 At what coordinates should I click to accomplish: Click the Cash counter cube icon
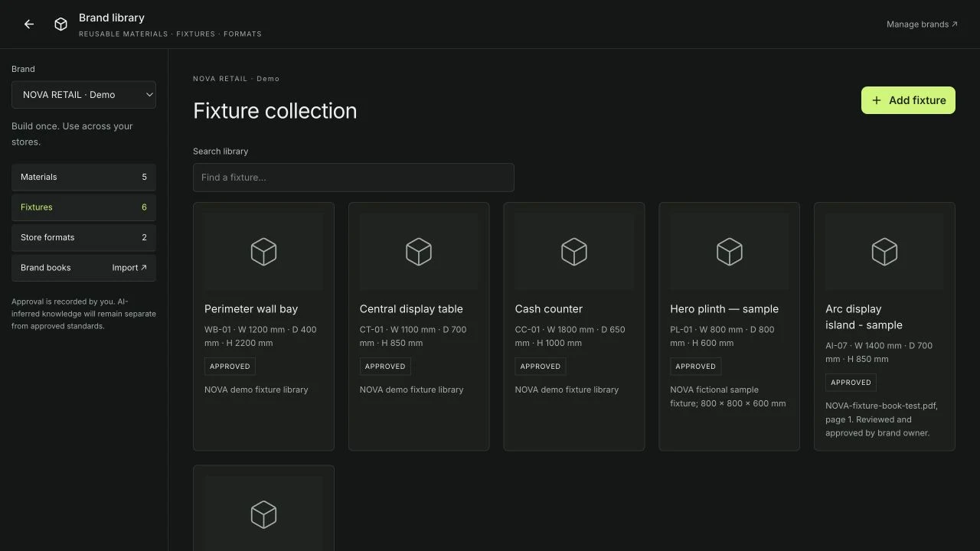pyautogui.click(x=574, y=252)
